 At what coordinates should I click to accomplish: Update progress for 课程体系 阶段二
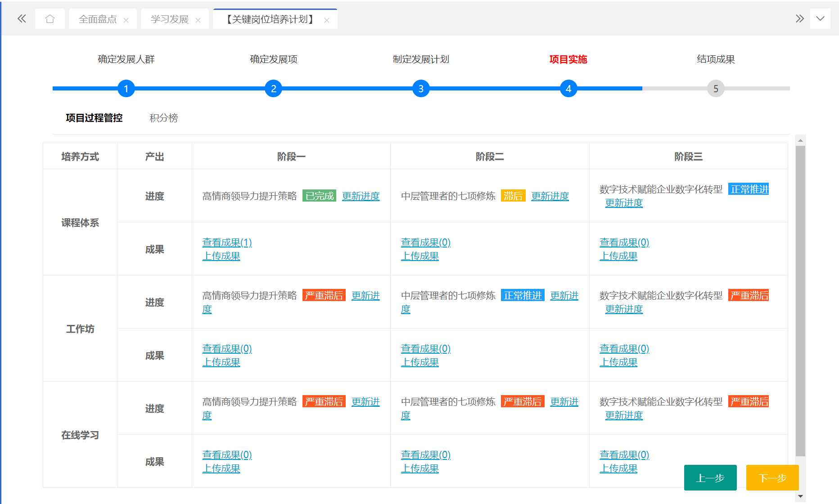tap(550, 196)
